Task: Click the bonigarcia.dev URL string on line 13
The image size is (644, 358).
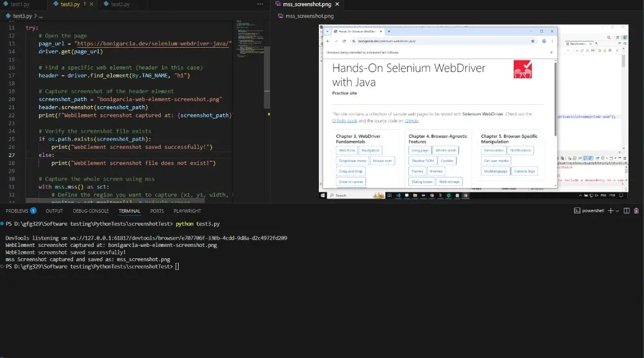Action: (153, 43)
